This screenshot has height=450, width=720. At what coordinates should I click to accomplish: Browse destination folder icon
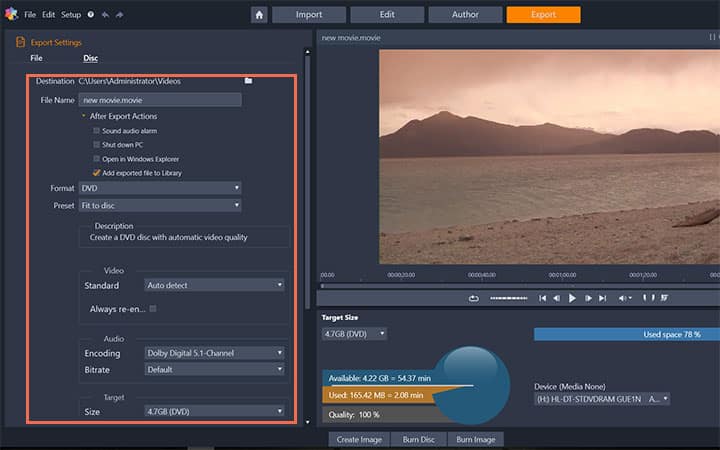(248, 81)
